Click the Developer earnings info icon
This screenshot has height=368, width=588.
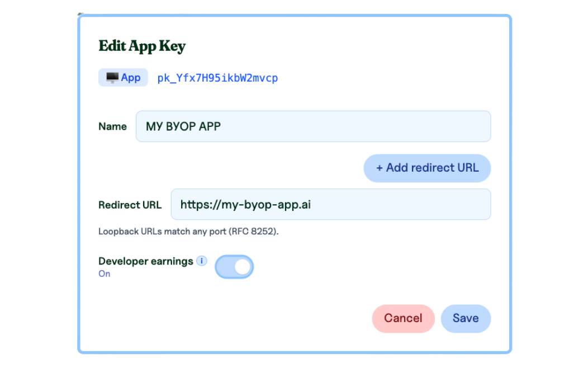point(201,261)
